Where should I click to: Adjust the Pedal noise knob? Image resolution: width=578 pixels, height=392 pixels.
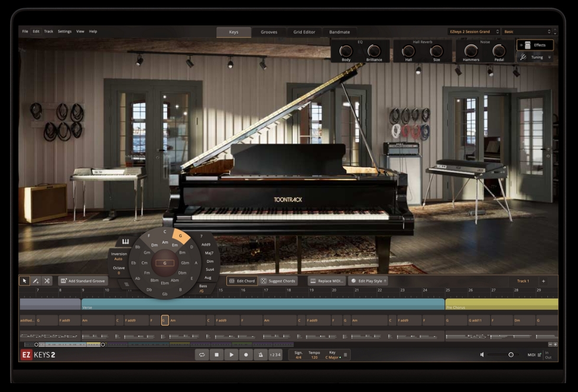pos(499,51)
